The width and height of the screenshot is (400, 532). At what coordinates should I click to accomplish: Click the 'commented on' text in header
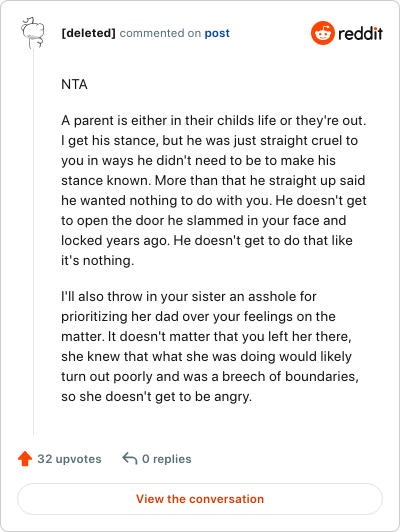tap(160, 33)
